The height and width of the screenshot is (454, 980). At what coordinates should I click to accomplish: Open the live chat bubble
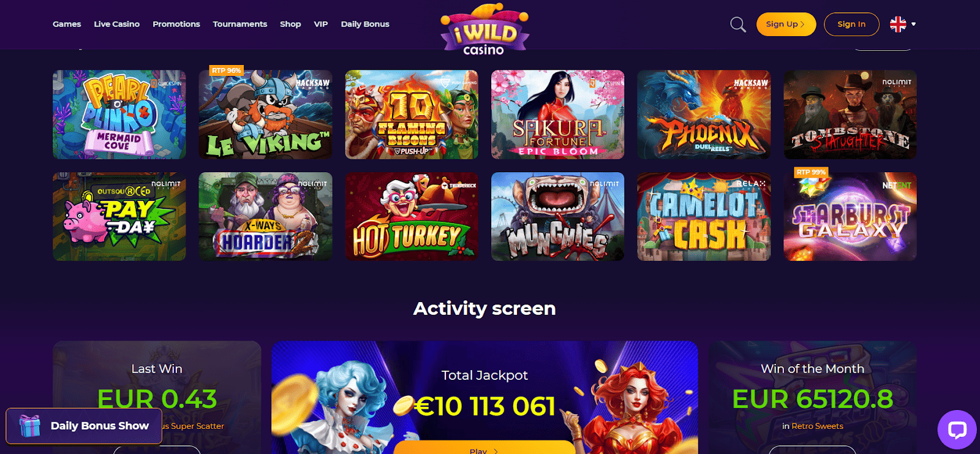click(x=957, y=429)
